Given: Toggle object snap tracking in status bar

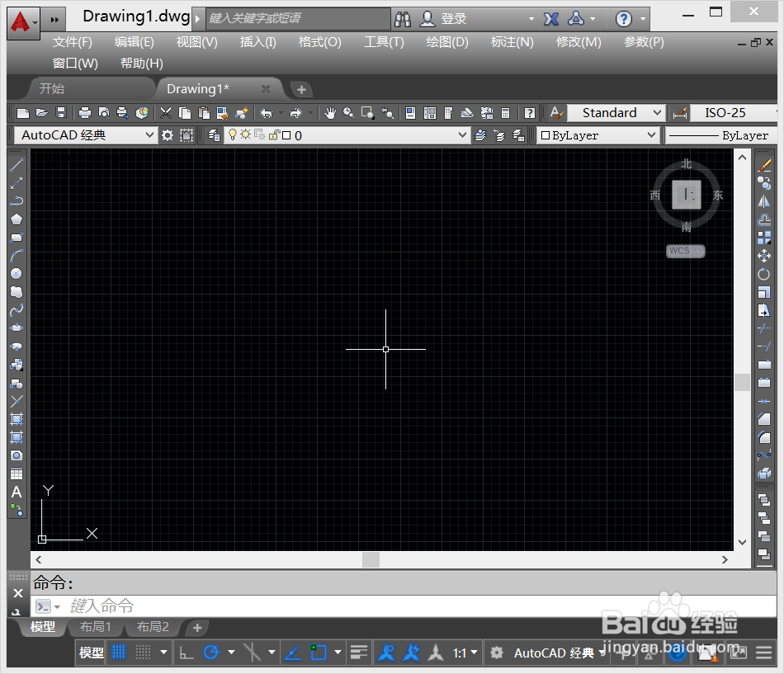Looking at the screenshot, I should coord(293,653).
